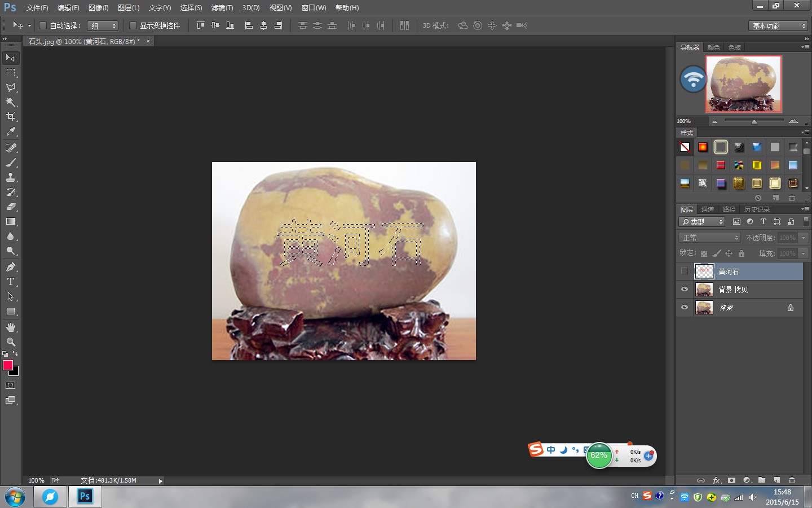Enable 自动选择 checkbox
The width and height of the screenshot is (812, 508).
click(42, 25)
